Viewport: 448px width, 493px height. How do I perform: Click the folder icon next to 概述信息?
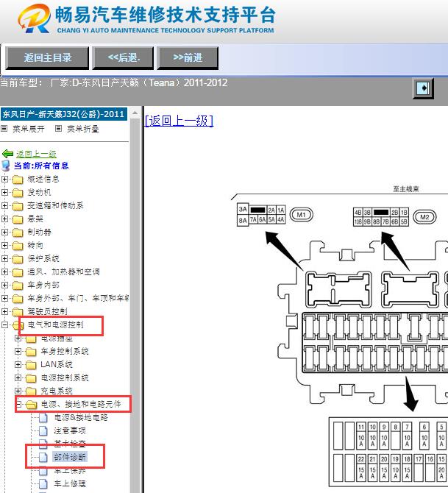pyautogui.click(x=18, y=180)
